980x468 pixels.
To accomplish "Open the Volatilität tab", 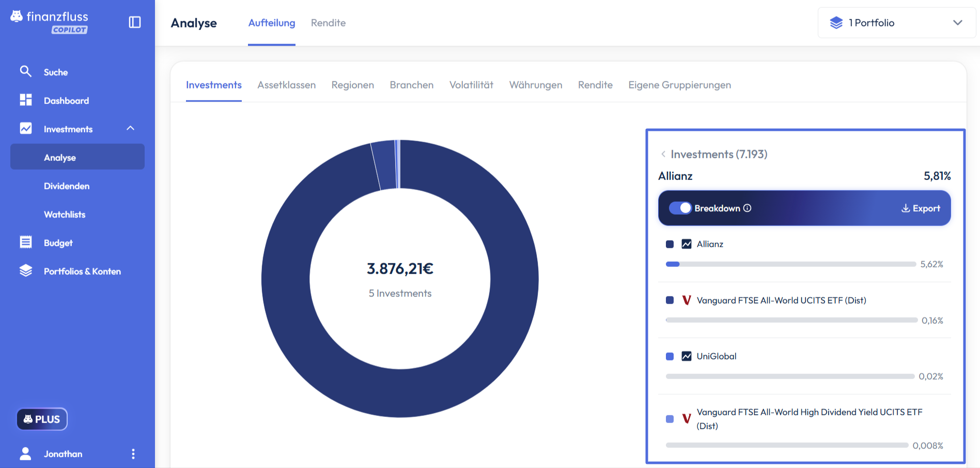I will (x=471, y=85).
